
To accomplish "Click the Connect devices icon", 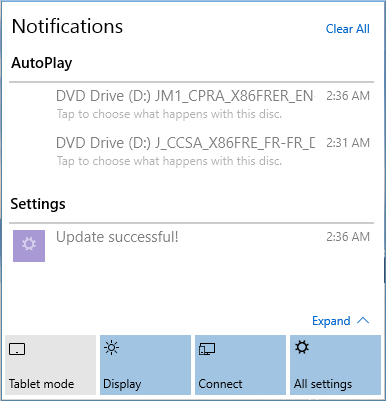I will [207, 349].
